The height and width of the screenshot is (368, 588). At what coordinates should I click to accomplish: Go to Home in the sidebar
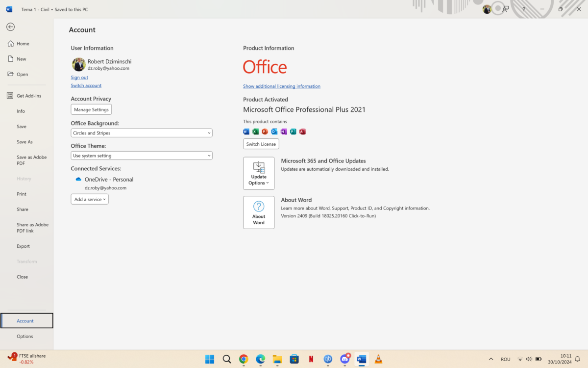tap(26, 44)
